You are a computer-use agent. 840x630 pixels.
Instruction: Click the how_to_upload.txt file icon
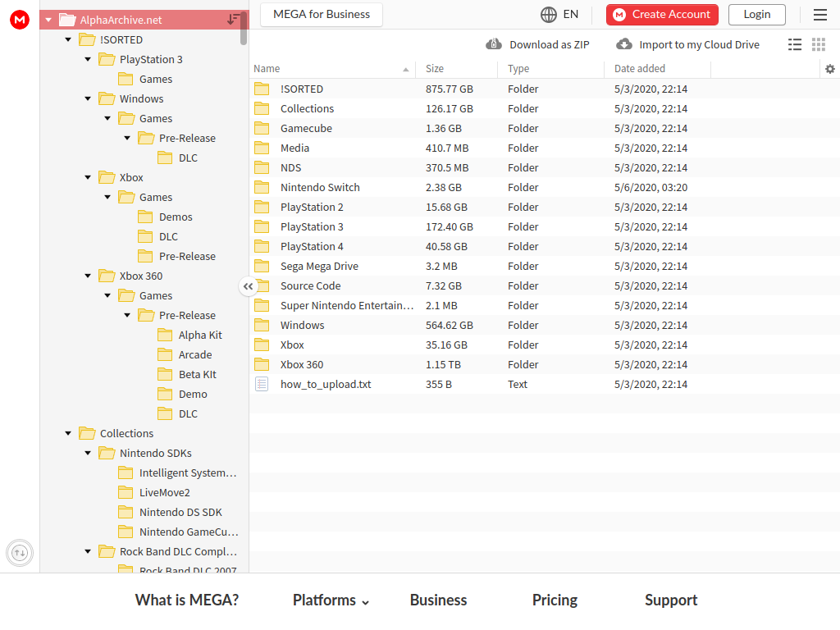262,384
